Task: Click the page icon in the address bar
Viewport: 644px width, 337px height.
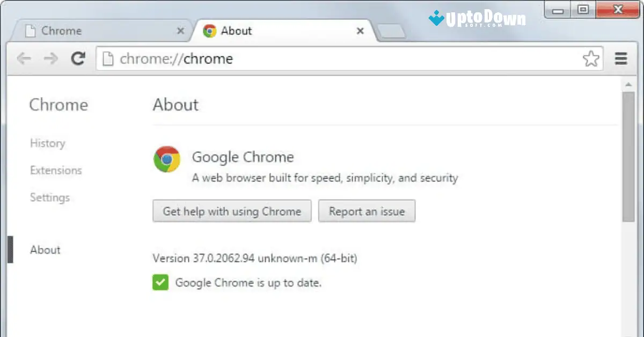Action: coord(107,58)
